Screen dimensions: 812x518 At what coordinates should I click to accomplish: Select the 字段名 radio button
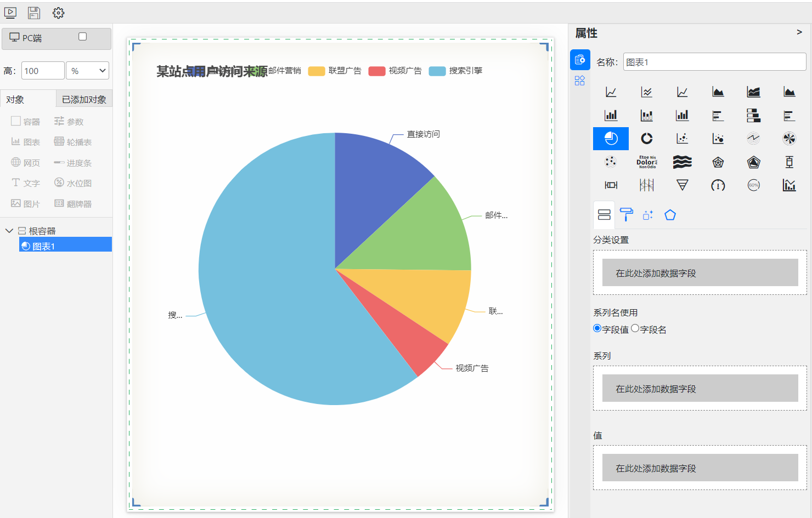pyautogui.click(x=635, y=328)
